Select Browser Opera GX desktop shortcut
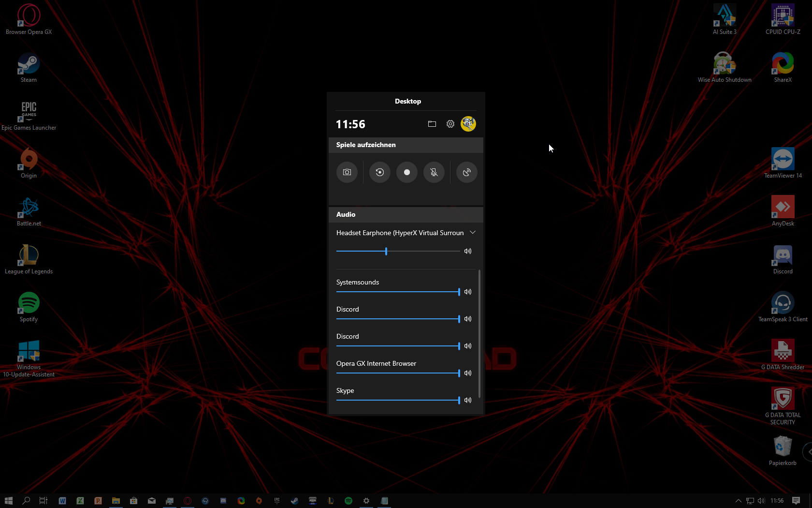This screenshot has width=812, height=508. (x=29, y=19)
